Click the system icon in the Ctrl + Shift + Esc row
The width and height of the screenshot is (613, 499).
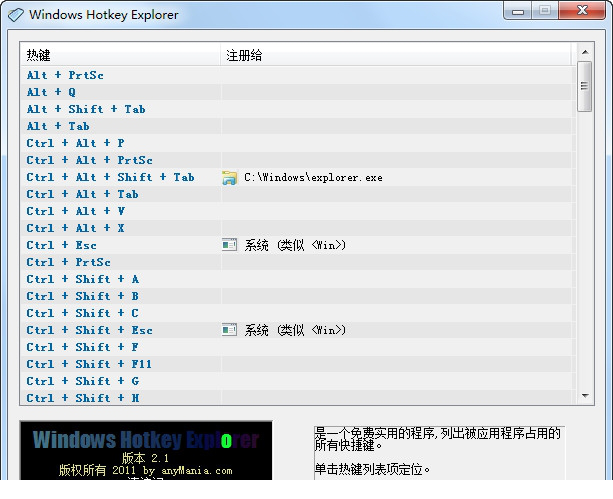click(x=229, y=330)
